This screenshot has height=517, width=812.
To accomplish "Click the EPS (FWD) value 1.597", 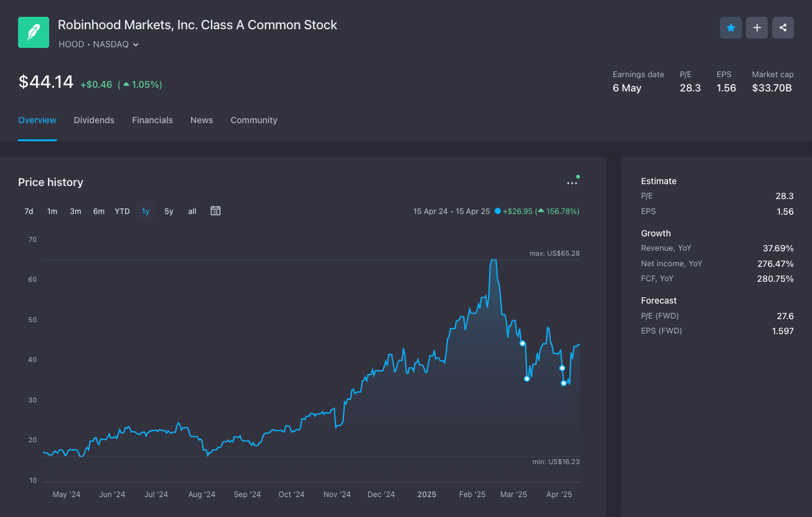I will click(783, 330).
